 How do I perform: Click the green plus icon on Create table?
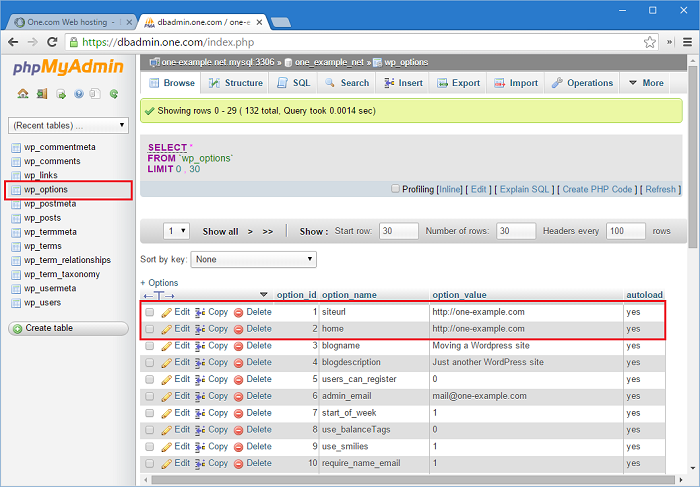click(18, 329)
